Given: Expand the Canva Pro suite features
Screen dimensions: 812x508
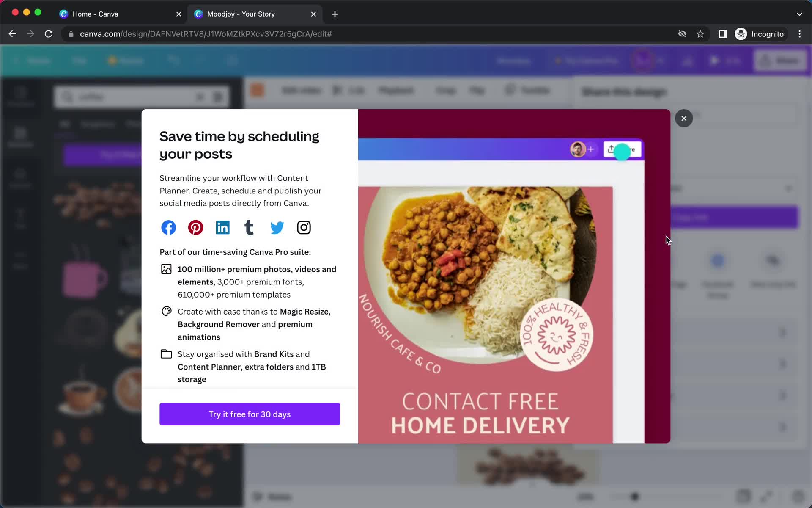Looking at the screenshot, I should pyautogui.click(x=235, y=251).
